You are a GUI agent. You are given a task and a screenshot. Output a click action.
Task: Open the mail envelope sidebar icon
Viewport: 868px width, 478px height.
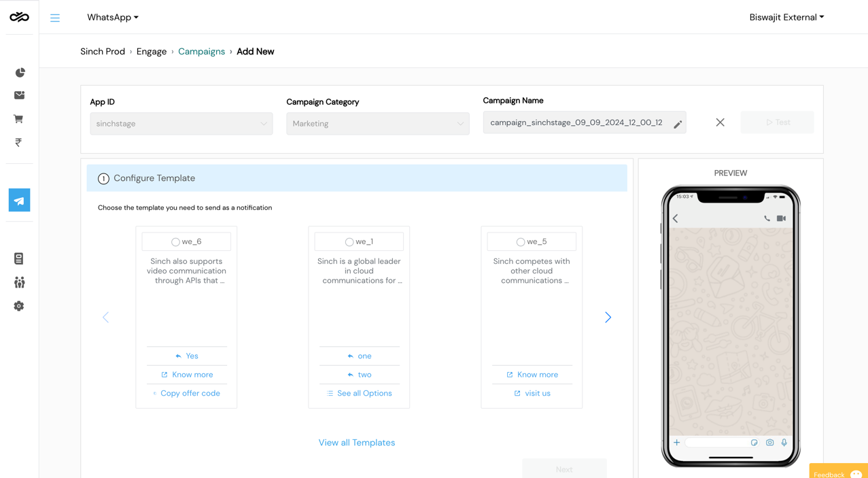(x=19, y=95)
